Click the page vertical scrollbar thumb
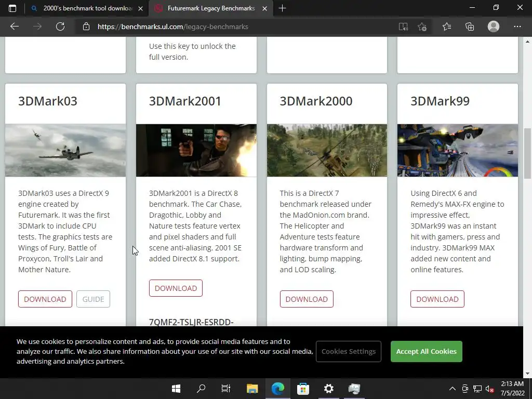This screenshot has width=532, height=399. (x=527, y=153)
